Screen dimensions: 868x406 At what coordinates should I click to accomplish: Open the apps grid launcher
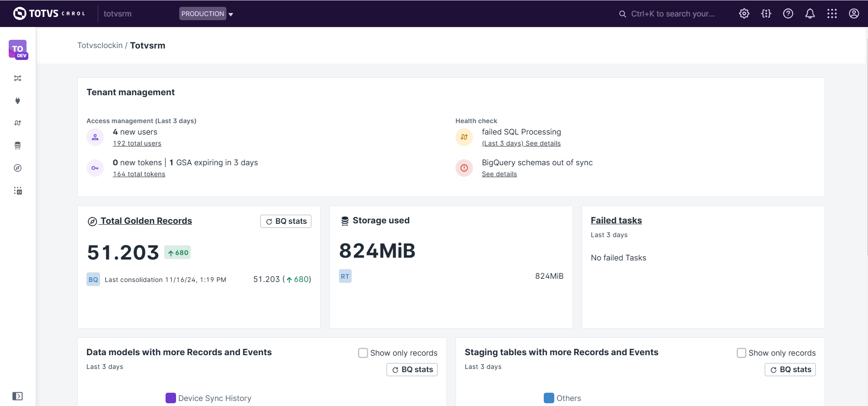tap(832, 14)
